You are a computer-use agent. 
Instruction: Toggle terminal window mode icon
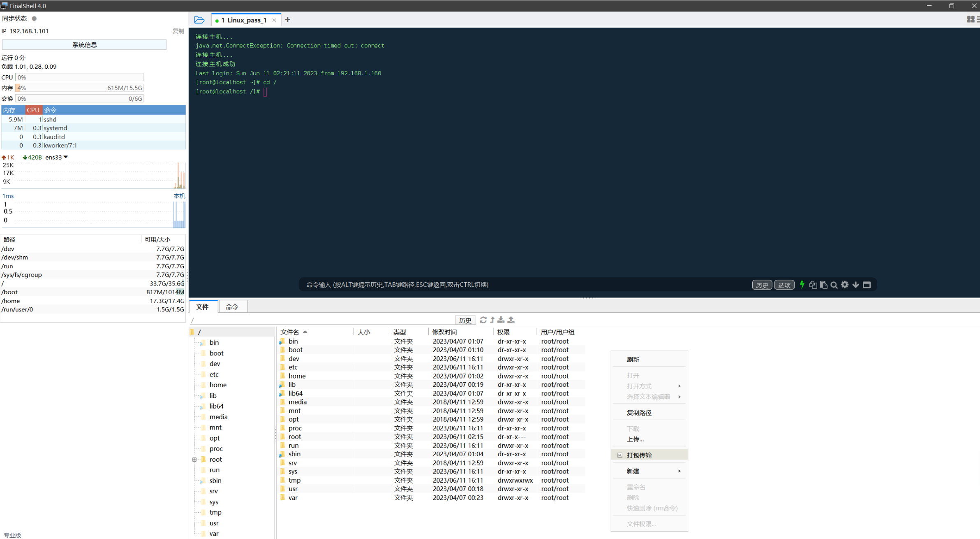[867, 284]
